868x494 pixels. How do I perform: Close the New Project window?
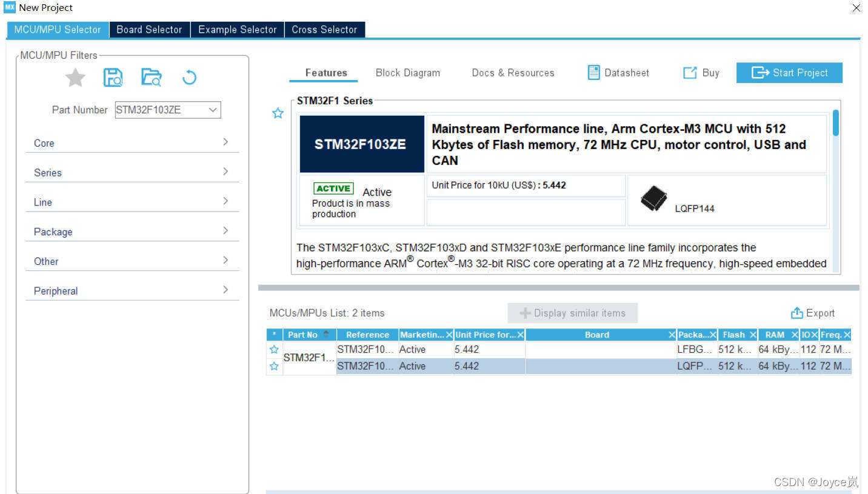point(856,8)
